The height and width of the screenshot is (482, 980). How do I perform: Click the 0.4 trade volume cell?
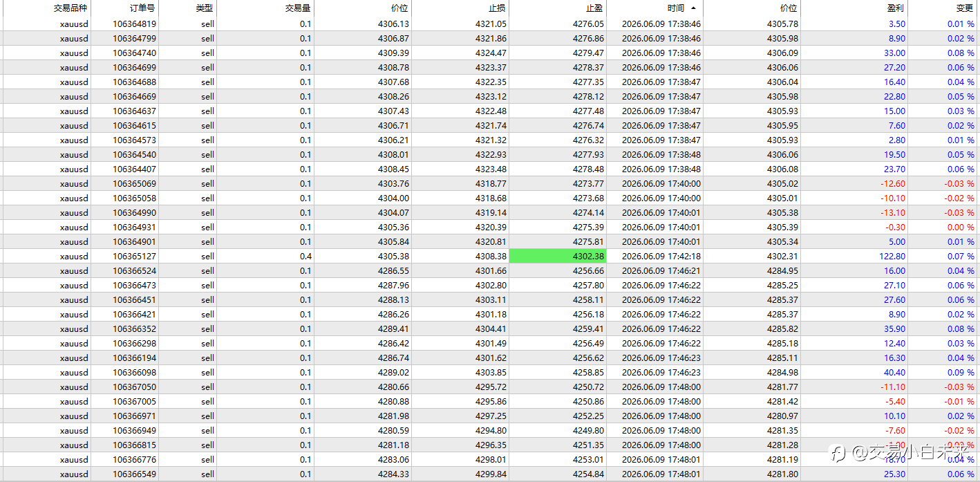pyautogui.click(x=305, y=256)
